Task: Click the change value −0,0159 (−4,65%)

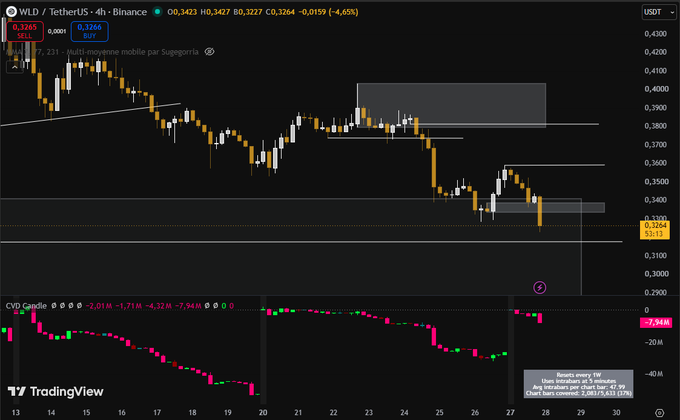Action: click(x=328, y=12)
